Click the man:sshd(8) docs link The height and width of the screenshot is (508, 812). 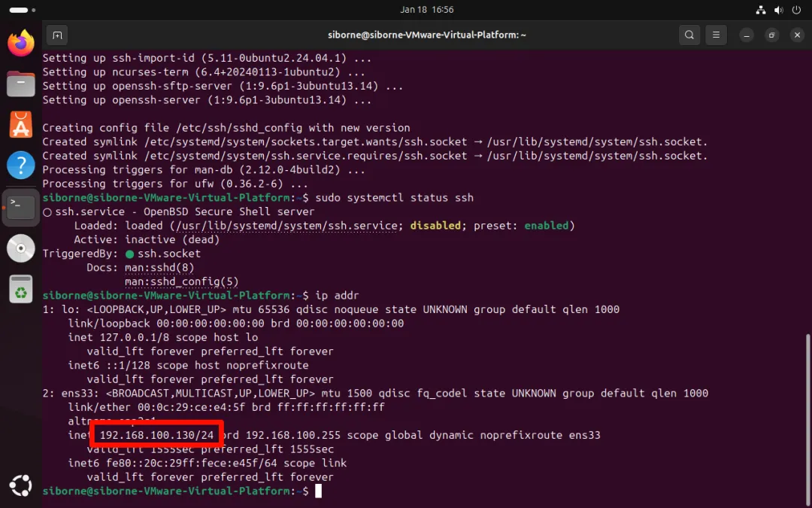159,267
